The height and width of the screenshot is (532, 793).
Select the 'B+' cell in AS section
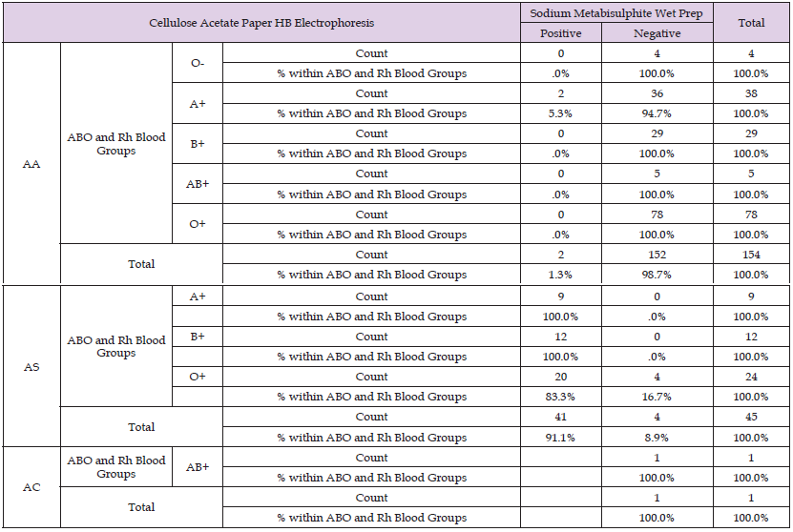[198, 337]
